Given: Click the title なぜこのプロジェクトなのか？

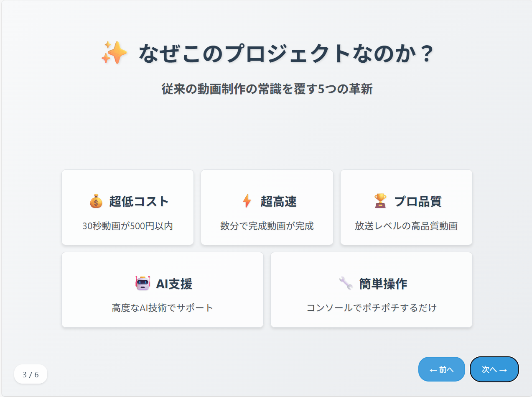Looking at the screenshot, I should coord(287,54).
